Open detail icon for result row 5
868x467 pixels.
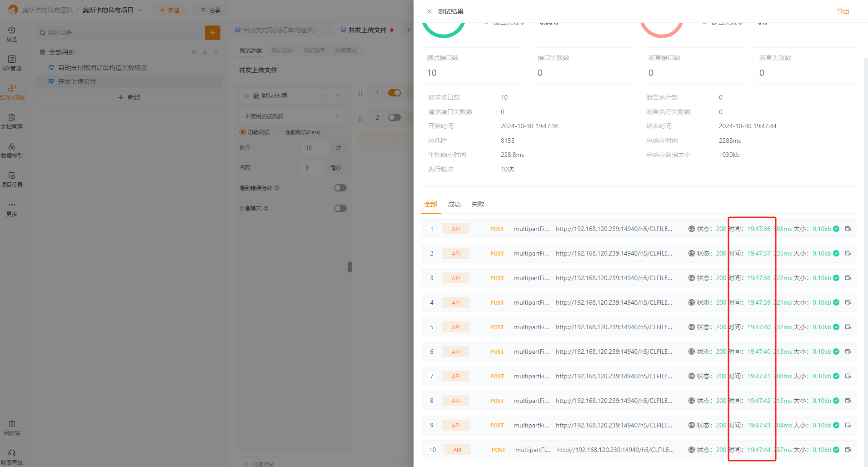coord(848,327)
